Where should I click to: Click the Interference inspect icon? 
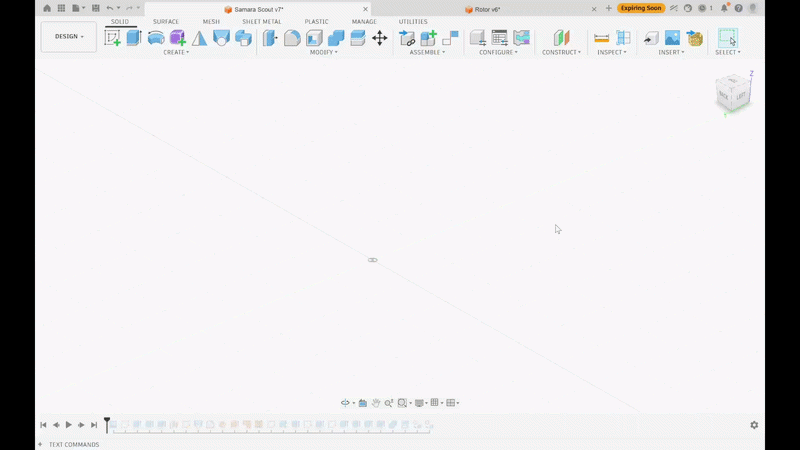point(623,38)
